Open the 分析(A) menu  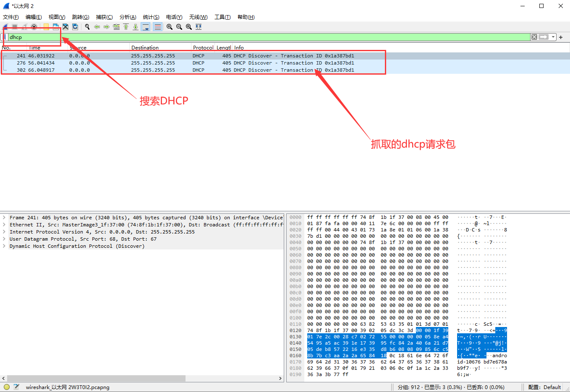coord(128,17)
